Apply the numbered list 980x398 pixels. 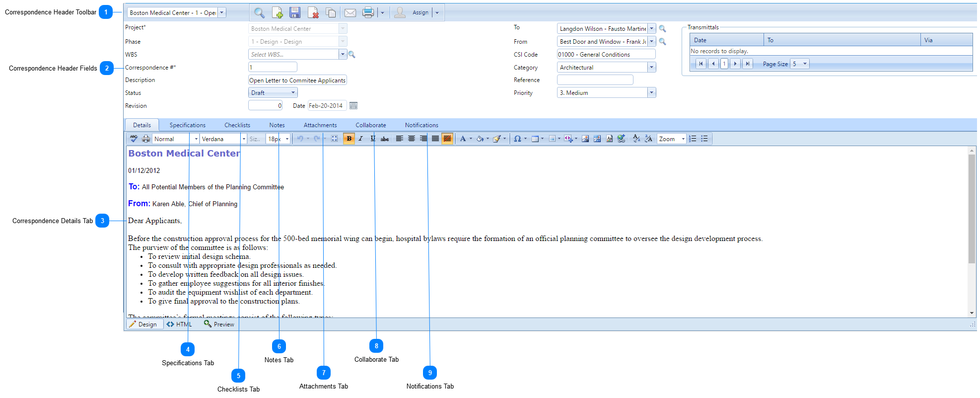(x=693, y=139)
